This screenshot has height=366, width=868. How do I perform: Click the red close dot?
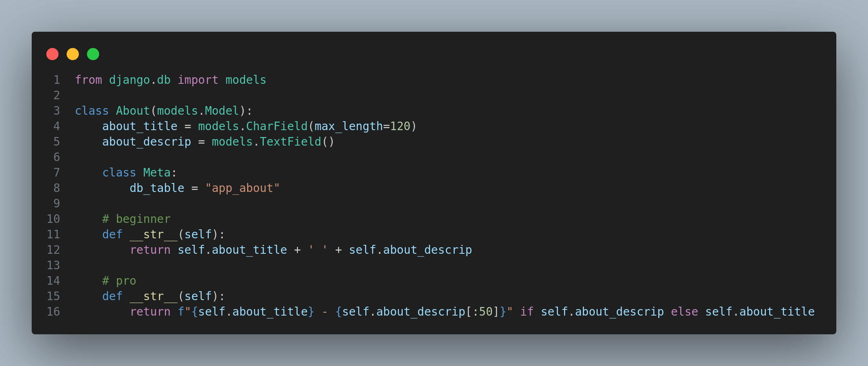(52, 54)
